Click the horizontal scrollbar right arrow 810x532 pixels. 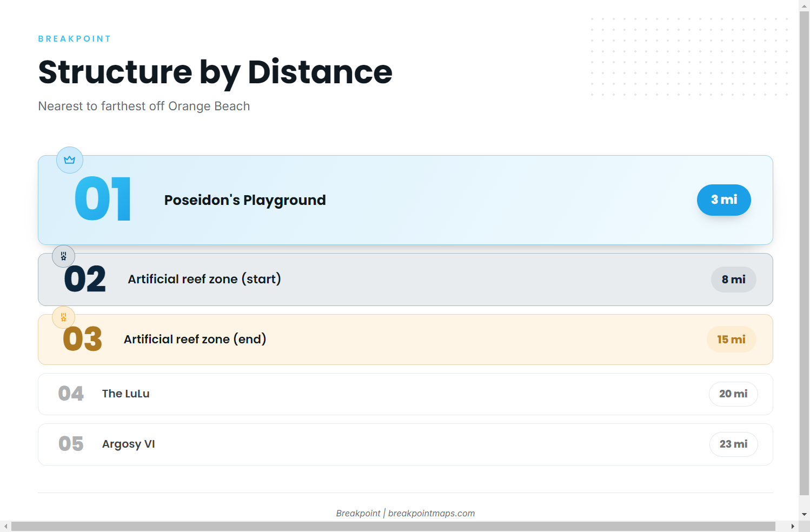(793, 527)
